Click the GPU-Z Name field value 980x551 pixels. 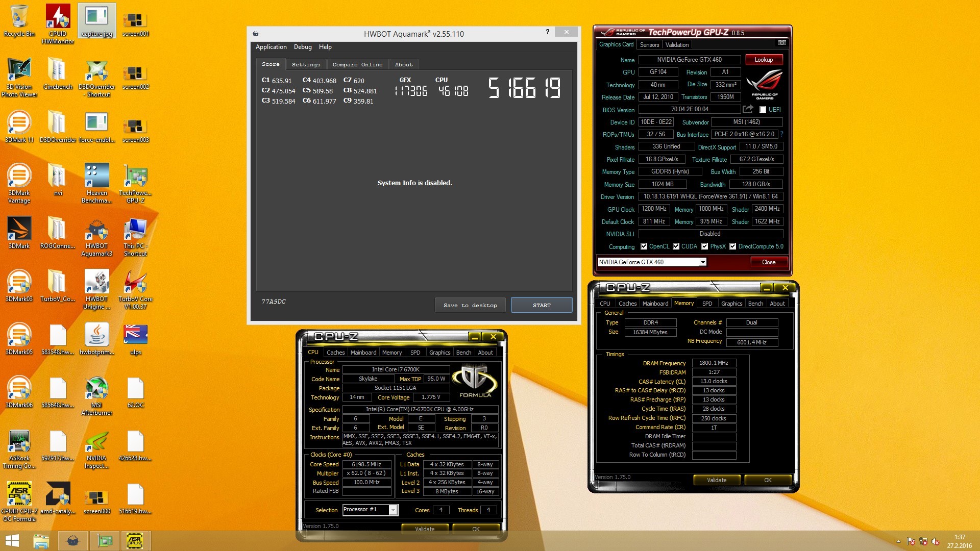pyautogui.click(x=689, y=60)
